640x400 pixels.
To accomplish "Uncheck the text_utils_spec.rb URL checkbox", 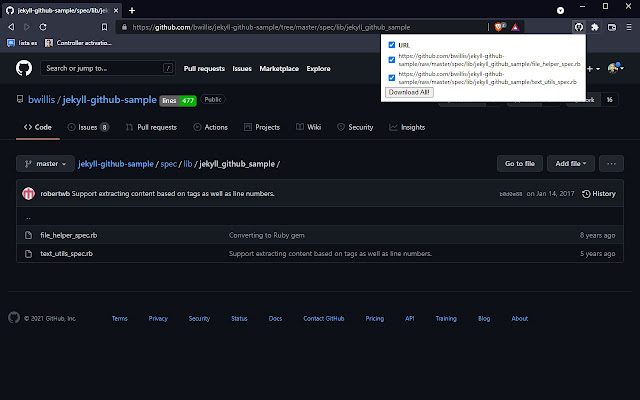I will tap(391, 78).
